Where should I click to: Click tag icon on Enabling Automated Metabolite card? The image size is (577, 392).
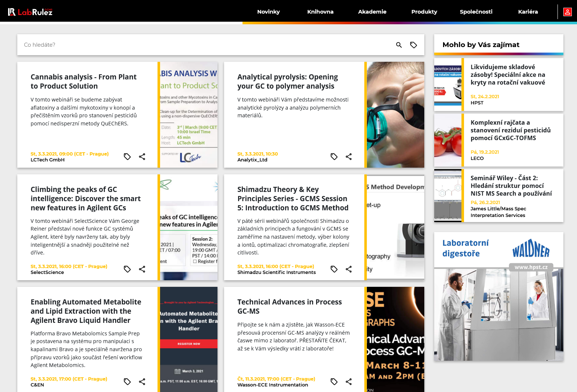(127, 382)
